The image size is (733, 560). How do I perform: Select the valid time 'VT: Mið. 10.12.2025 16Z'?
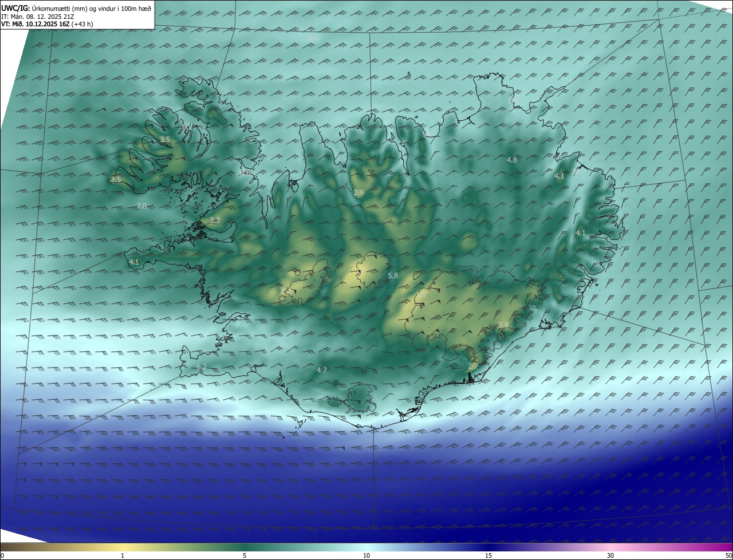pos(36,24)
